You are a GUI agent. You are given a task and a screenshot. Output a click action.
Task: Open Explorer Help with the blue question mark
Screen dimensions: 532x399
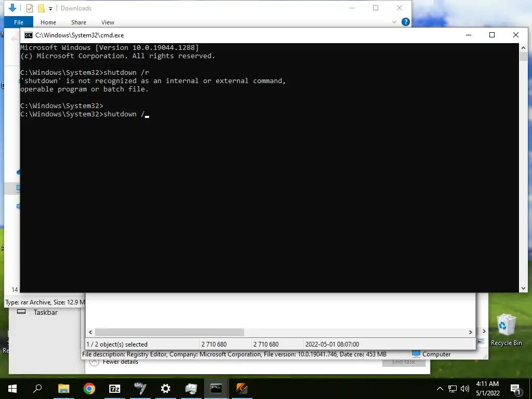tap(405, 22)
